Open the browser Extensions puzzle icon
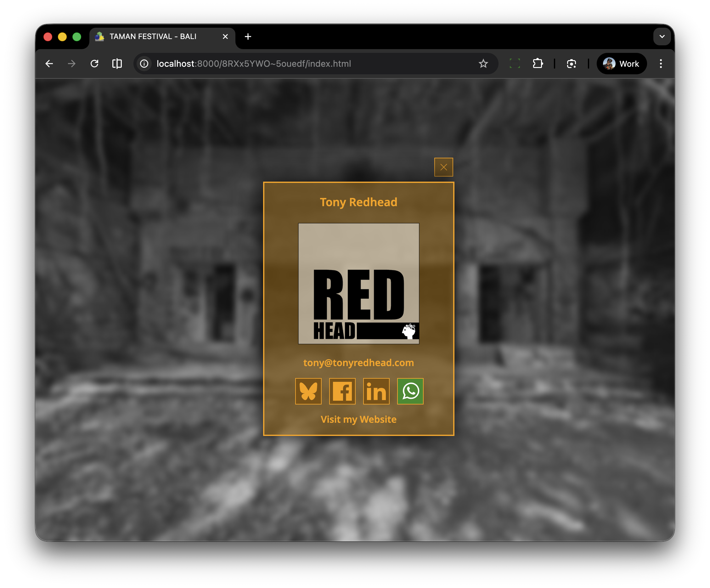The image size is (710, 588). (538, 64)
